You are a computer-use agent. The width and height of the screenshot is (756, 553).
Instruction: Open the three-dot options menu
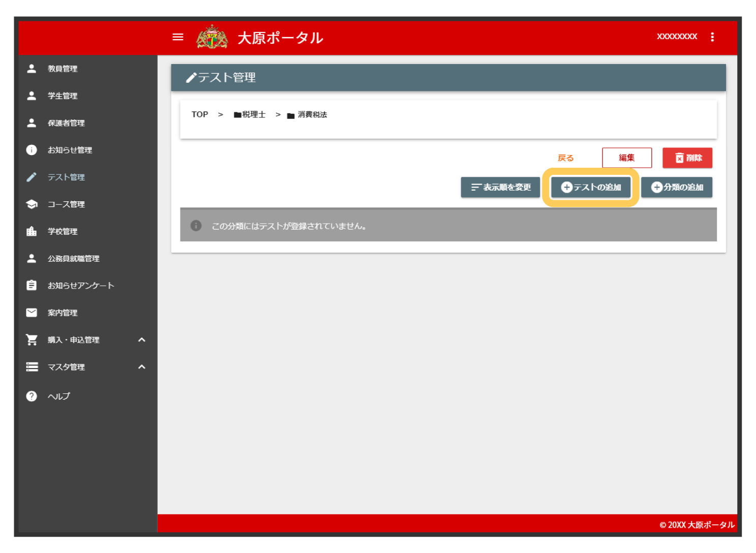(712, 37)
